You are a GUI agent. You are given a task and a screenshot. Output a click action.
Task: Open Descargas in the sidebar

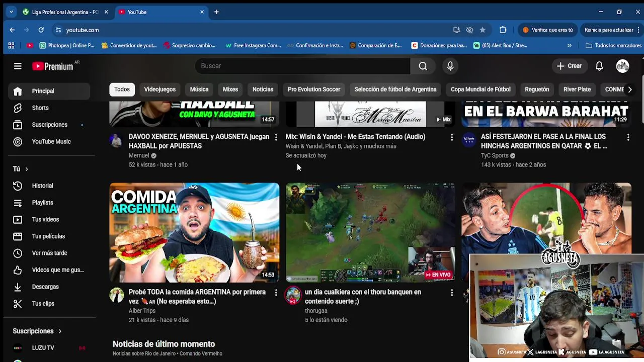[49, 287]
